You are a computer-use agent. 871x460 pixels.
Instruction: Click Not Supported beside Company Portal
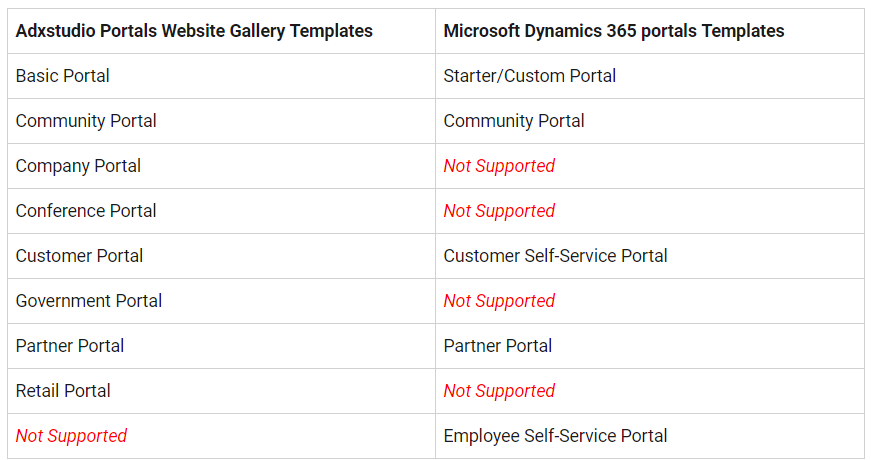tap(499, 166)
